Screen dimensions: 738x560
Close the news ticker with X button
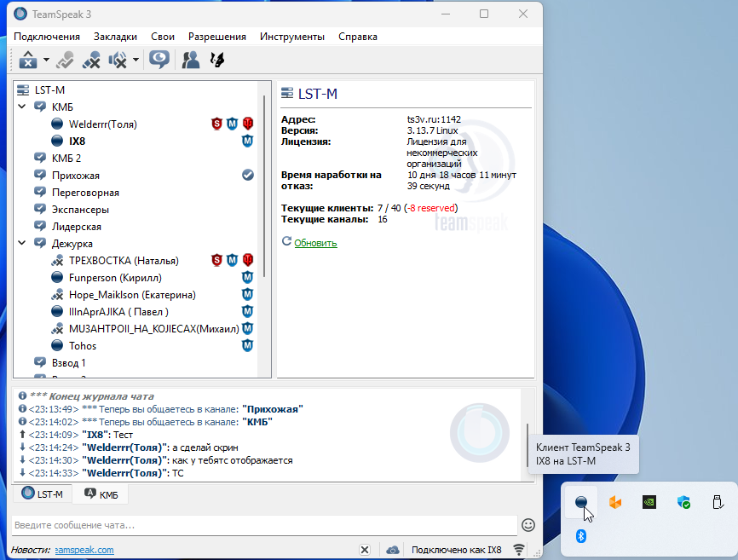(364, 550)
